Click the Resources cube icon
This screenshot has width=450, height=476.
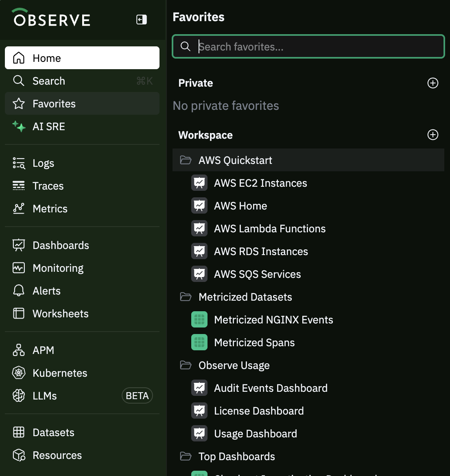pos(19,455)
